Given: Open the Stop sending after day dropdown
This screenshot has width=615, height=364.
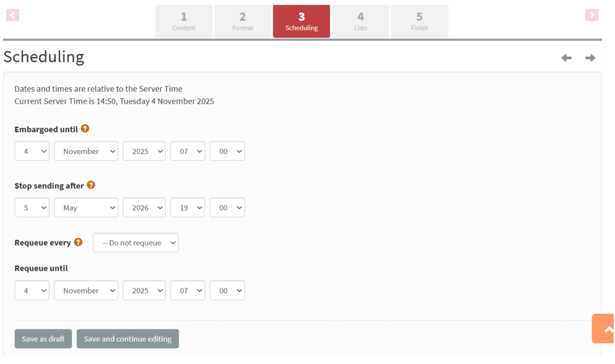Looking at the screenshot, I should (x=32, y=207).
